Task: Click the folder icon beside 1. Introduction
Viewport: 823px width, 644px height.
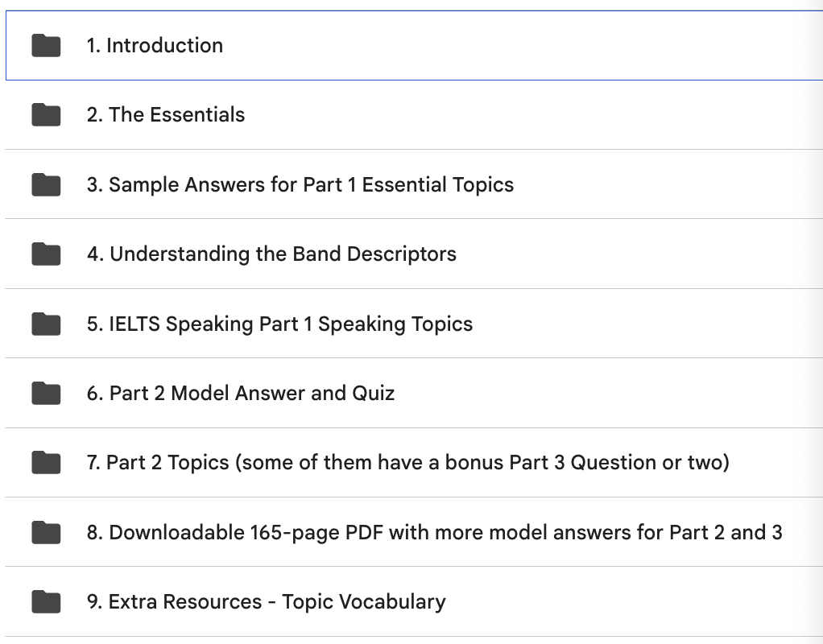Action: (47, 46)
